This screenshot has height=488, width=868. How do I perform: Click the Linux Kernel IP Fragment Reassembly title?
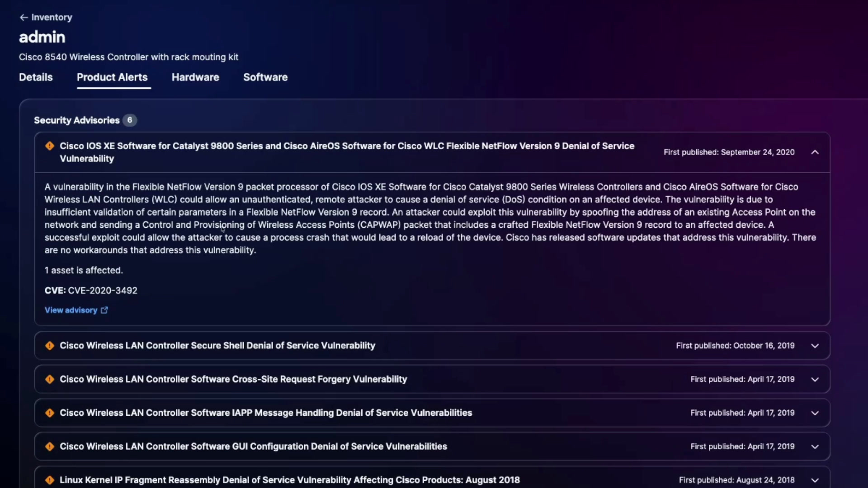tap(290, 480)
